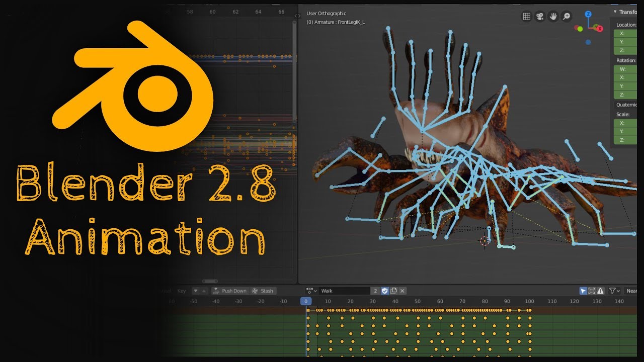This screenshot has height=362, width=644.
Task: Click the Push Down action button
Action: (x=230, y=291)
